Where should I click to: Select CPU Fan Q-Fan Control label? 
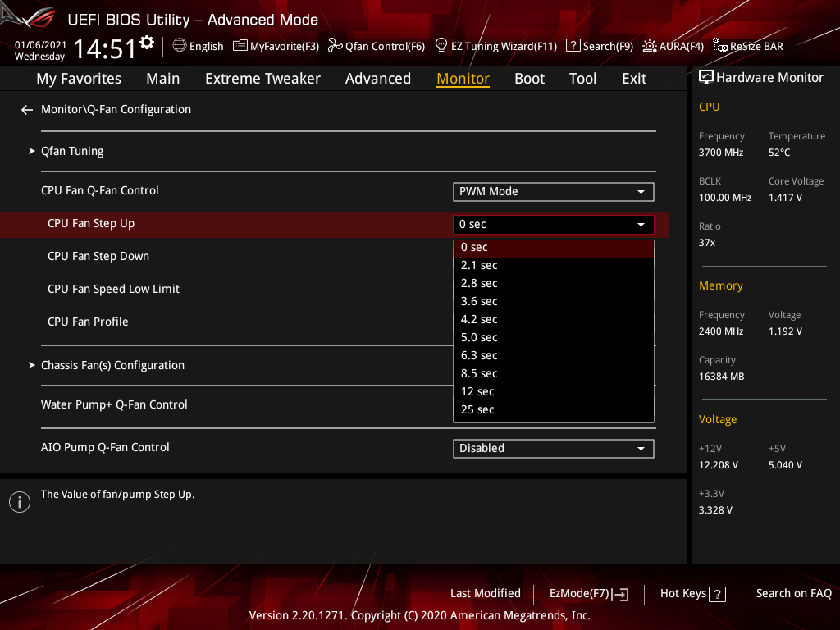pos(99,190)
